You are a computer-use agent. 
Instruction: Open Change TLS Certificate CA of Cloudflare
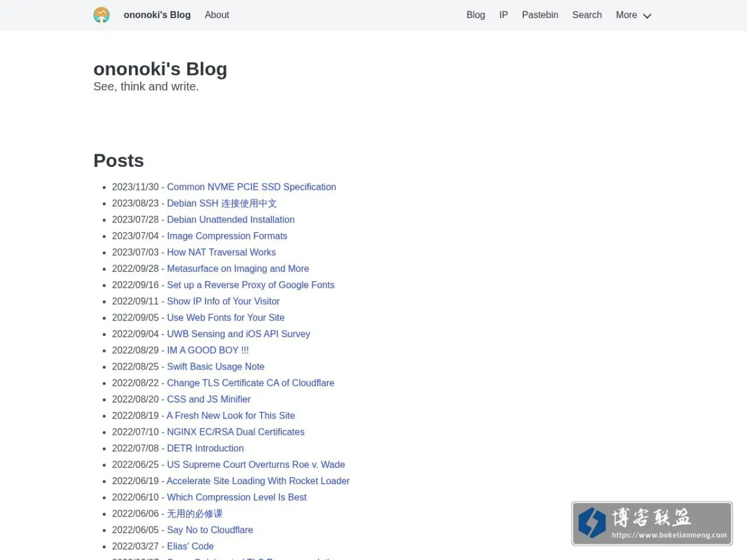coord(250,383)
